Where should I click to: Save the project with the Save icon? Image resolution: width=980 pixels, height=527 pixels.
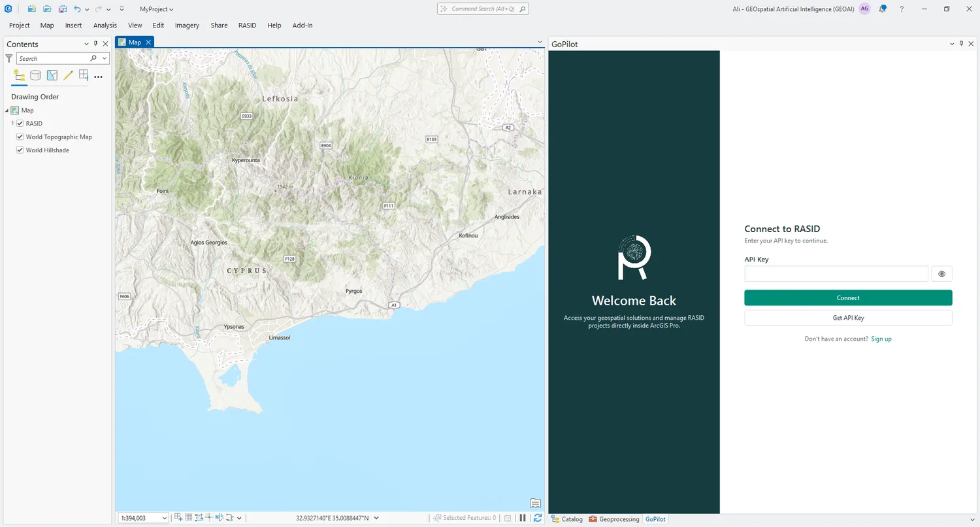tap(63, 9)
